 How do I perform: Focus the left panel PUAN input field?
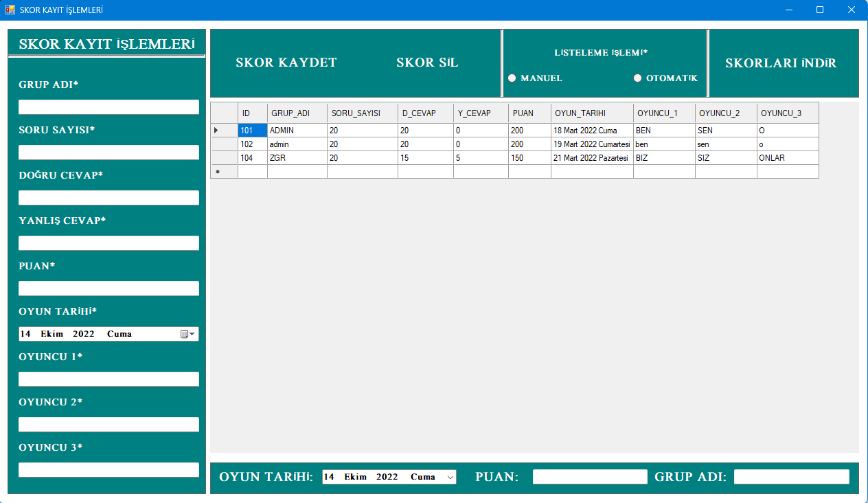[x=108, y=289]
